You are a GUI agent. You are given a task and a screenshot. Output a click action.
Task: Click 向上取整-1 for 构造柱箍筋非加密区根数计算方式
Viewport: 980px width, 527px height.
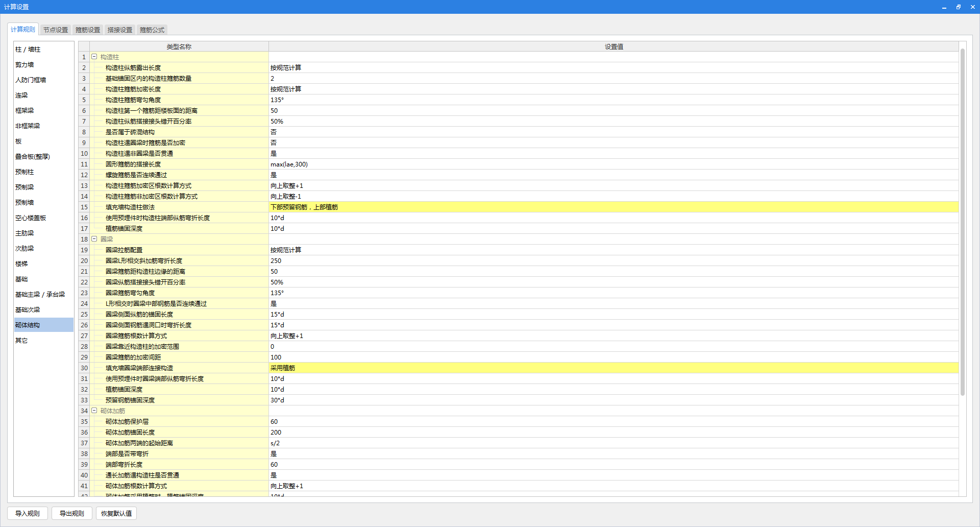614,196
